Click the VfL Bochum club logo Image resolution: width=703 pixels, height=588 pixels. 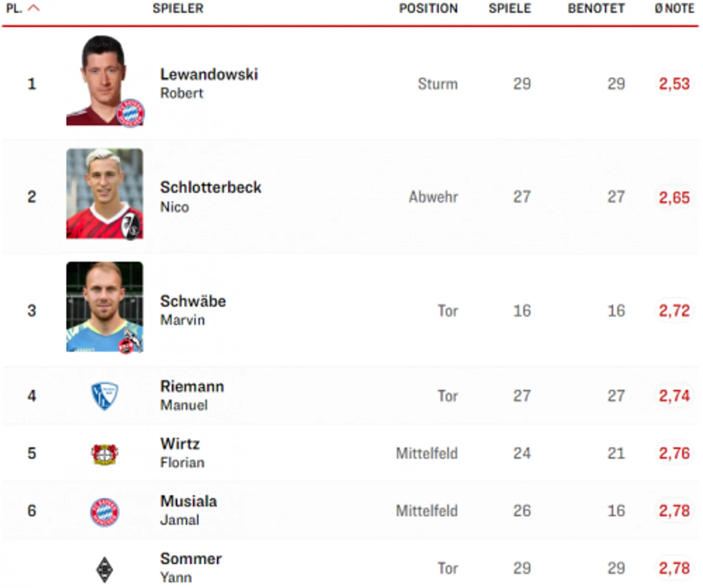(104, 396)
